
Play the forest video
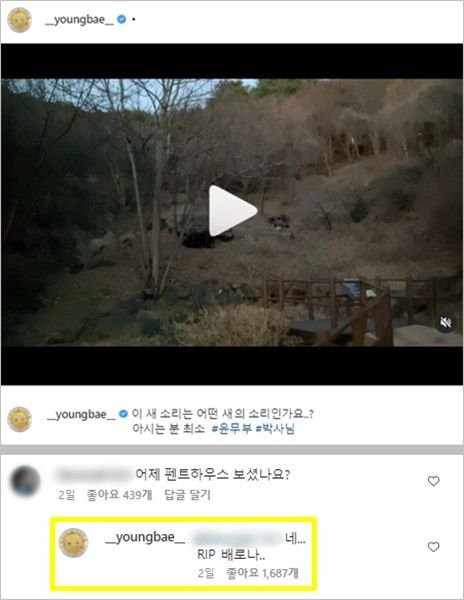click(233, 211)
